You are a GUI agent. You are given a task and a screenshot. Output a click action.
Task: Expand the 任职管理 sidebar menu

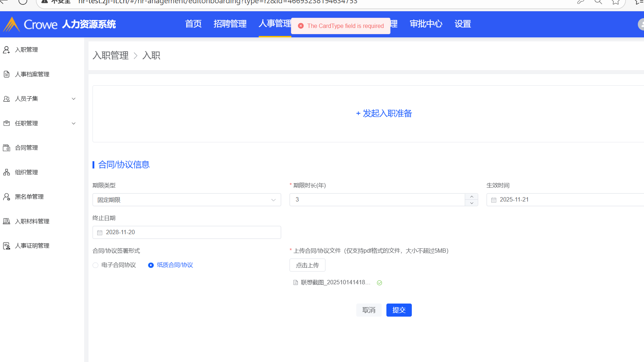coord(74,123)
